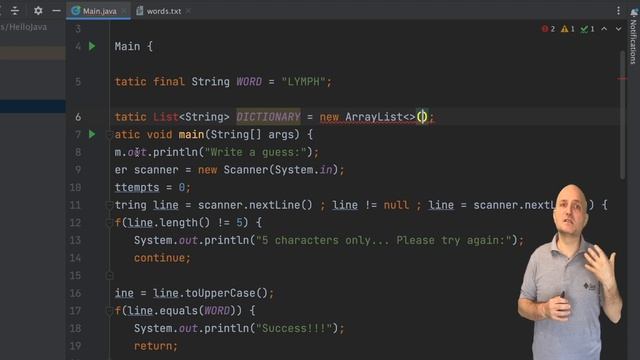640x360 pixels.
Task: Click the List type with error on line 6
Action: (166, 117)
